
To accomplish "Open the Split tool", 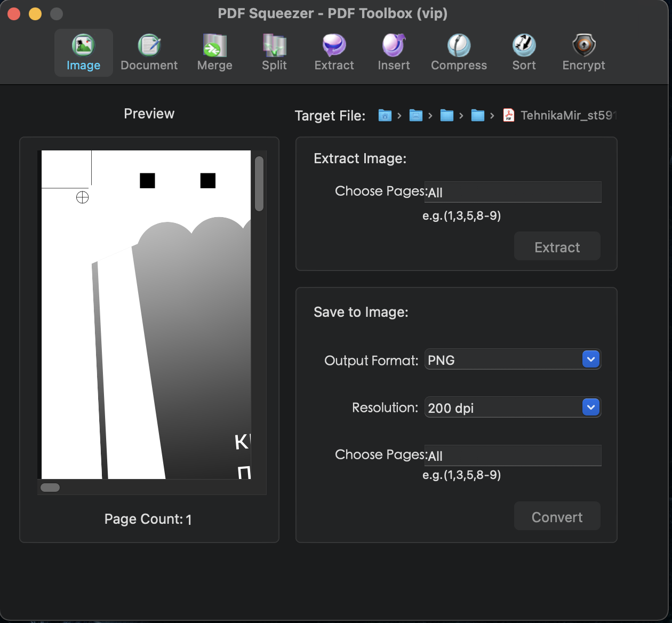I will (274, 52).
